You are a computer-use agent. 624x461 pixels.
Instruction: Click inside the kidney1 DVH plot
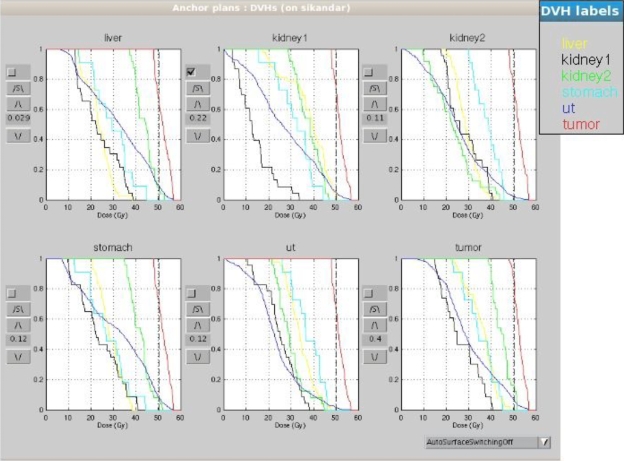tap(291, 125)
